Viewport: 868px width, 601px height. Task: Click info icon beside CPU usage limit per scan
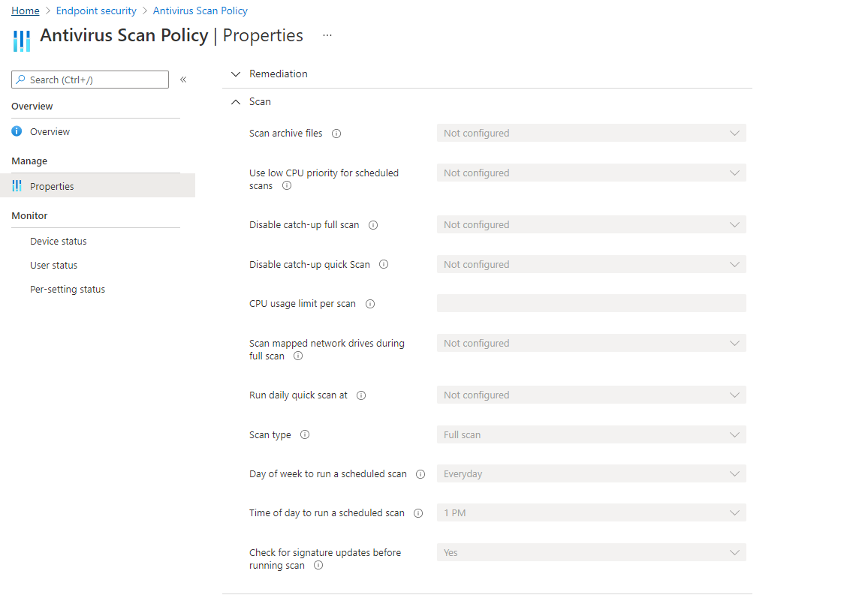click(x=370, y=304)
